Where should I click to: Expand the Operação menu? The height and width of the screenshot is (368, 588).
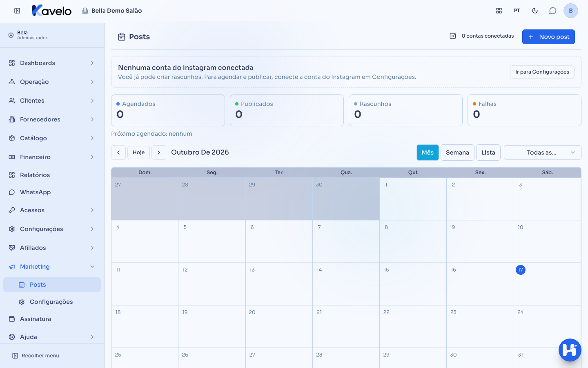(x=52, y=82)
